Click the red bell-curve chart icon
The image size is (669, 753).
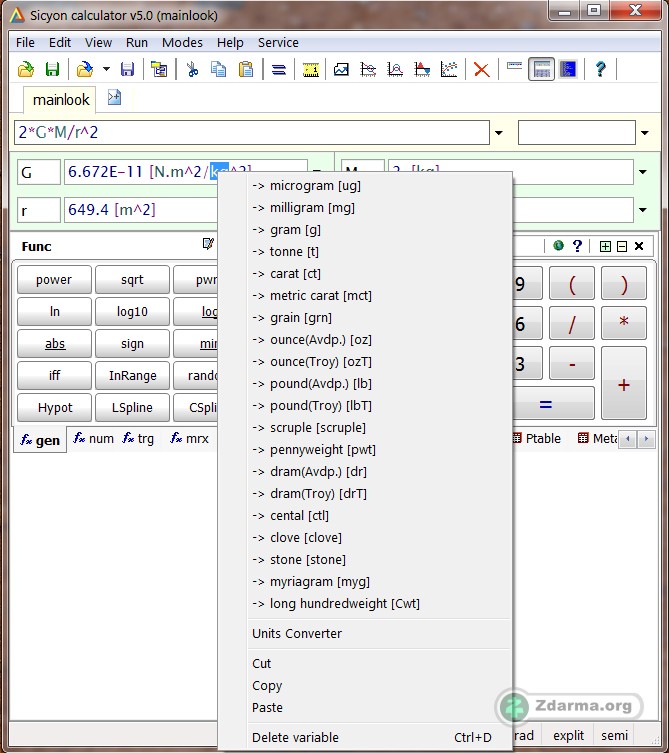[395, 70]
